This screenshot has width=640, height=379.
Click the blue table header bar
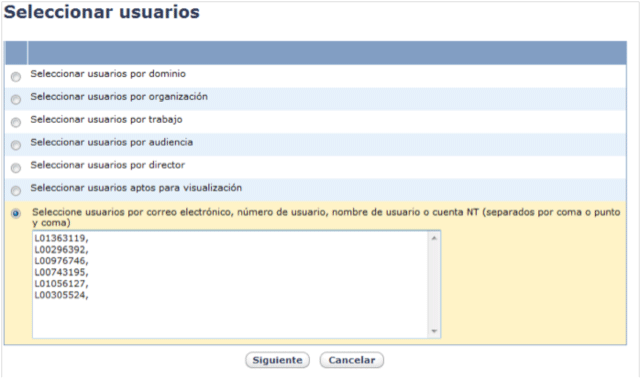[316, 53]
